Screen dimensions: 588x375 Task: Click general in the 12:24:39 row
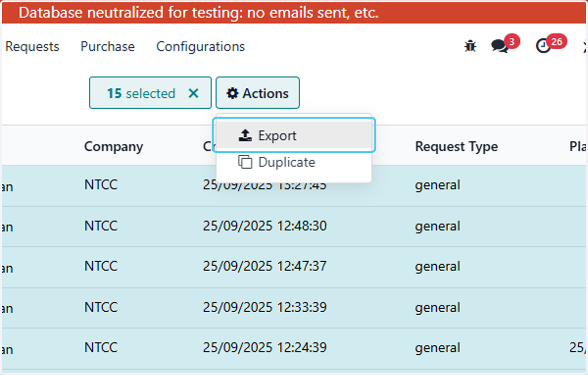[x=438, y=348]
